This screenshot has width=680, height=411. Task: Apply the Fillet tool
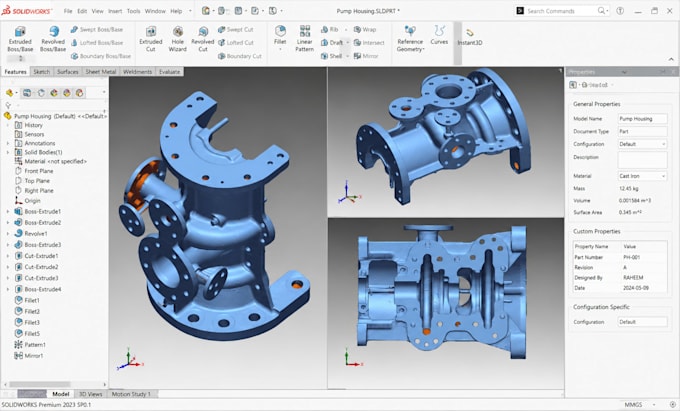pos(280,36)
